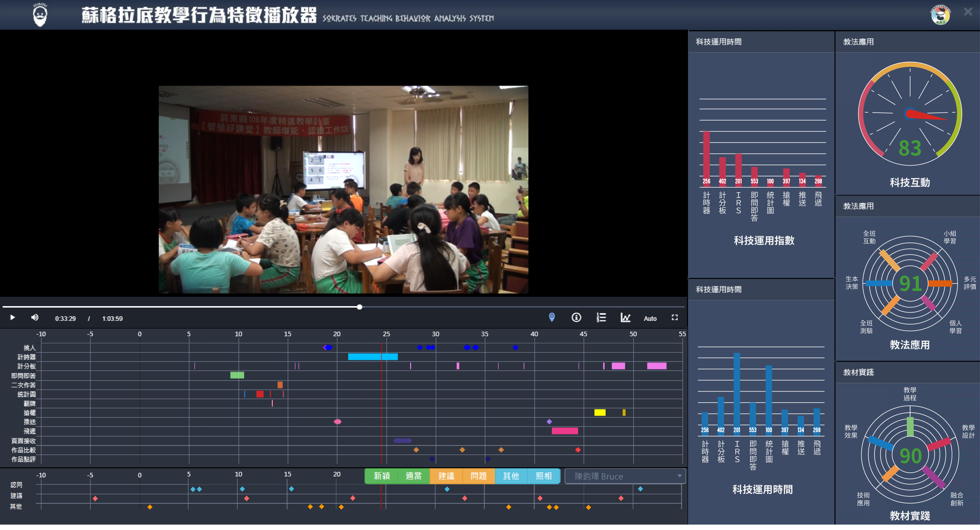This screenshot has height=530, width=980.
Task: Click the 計分板 timeline row label
Action: pos(27,366)
